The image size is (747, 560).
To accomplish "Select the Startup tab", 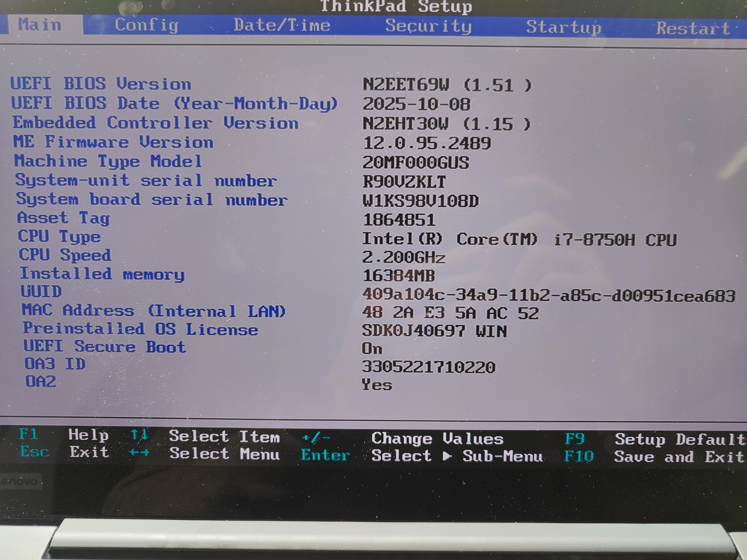I will tap(564, 27).
